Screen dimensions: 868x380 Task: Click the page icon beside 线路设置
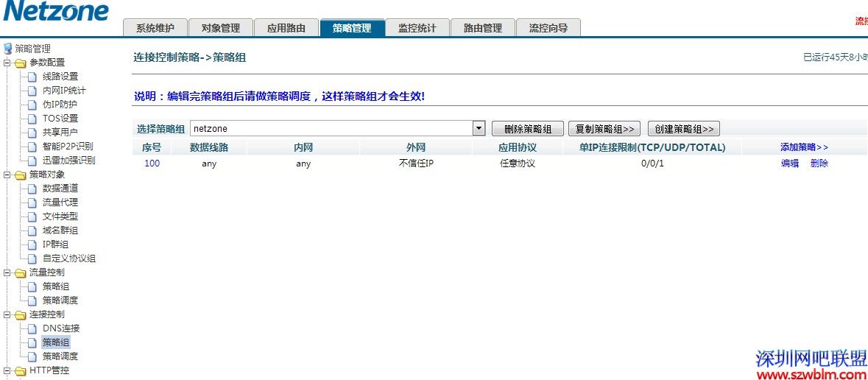pyautogui.click(x=32, y=77)
